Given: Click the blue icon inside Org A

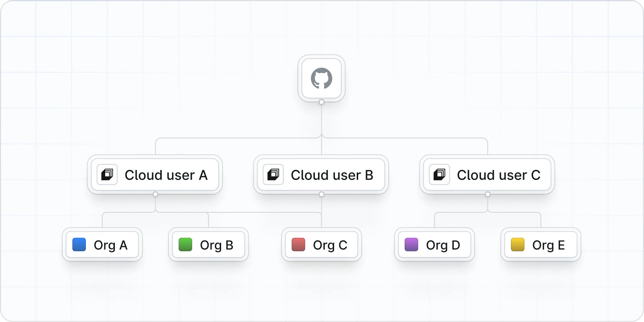Looking at the screenshot, I should coord(79,245).
